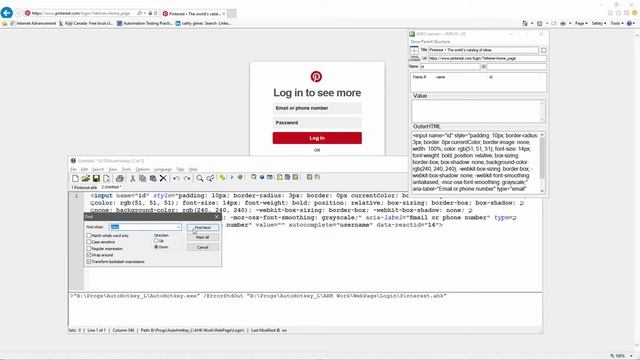The image size is (640, 360).
Task: Switch to the 1 Pinterest.ahk tab
Action: (84, 187)
